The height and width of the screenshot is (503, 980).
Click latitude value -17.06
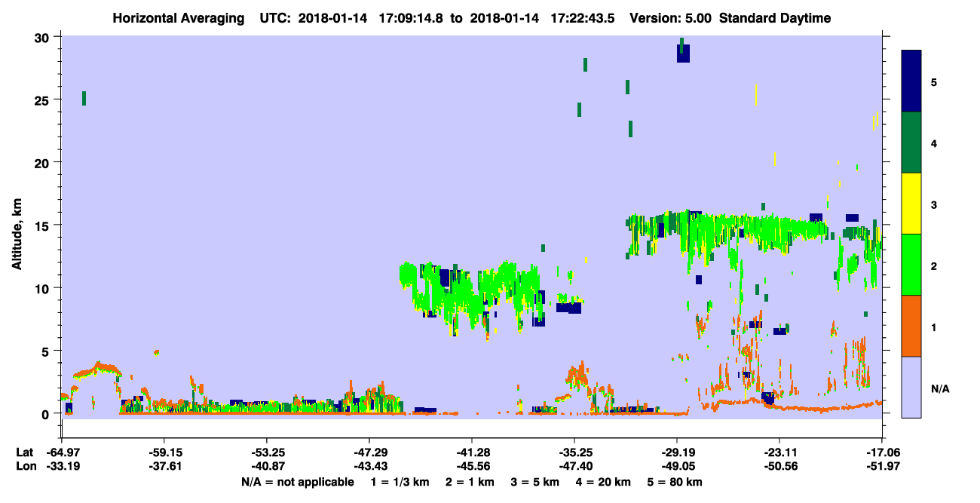tap(881, 452)
